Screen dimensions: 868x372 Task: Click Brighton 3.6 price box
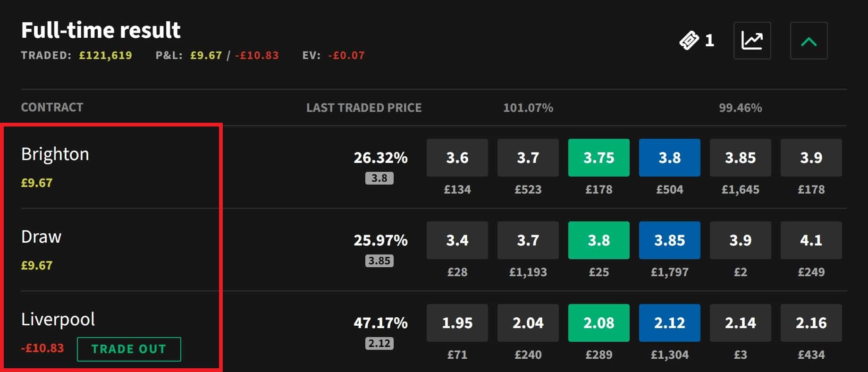coord(457,158)
